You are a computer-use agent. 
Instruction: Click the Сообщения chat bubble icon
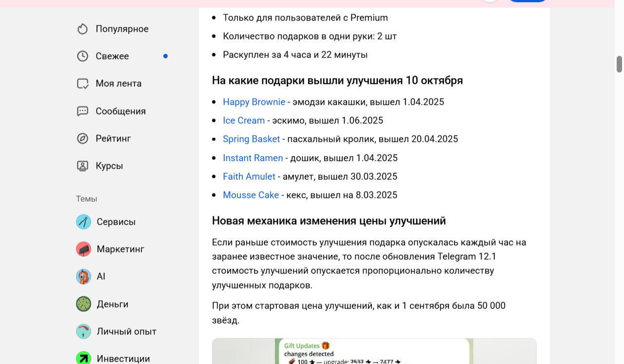(82, 111)
